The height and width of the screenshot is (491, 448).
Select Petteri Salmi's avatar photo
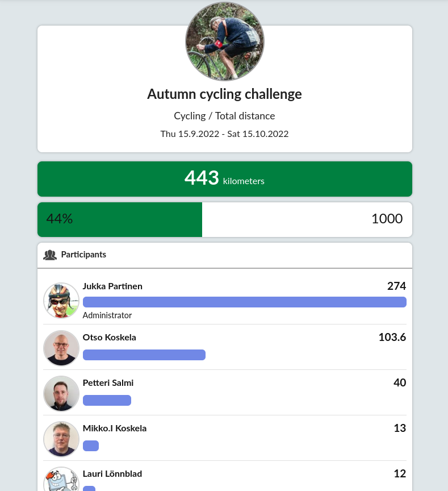(x=61, y=393)
